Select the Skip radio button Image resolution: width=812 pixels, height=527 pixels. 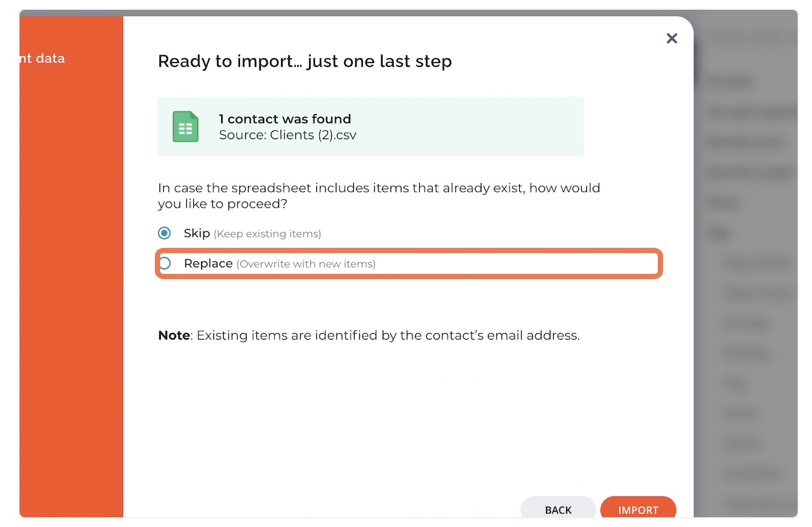(x=165, y=233)
